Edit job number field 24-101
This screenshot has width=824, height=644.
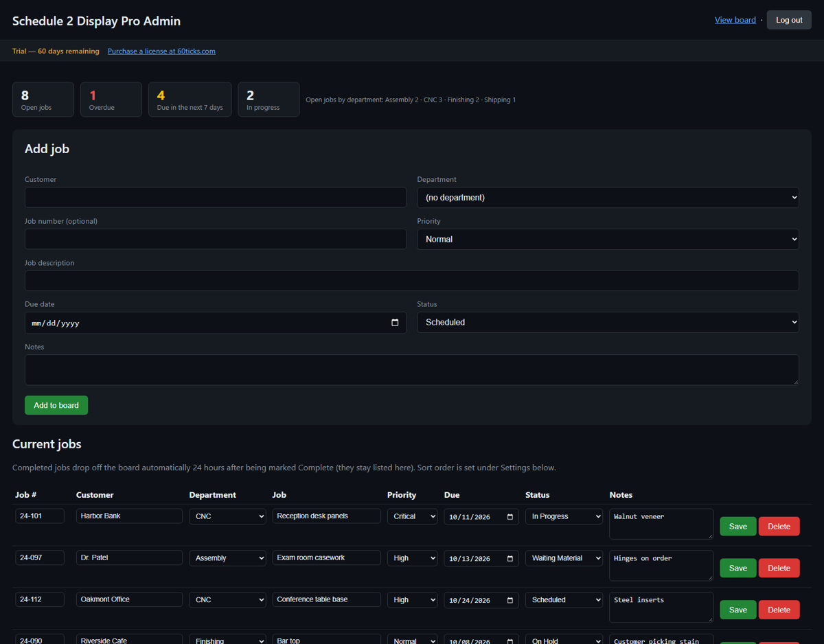pos(40,516)
